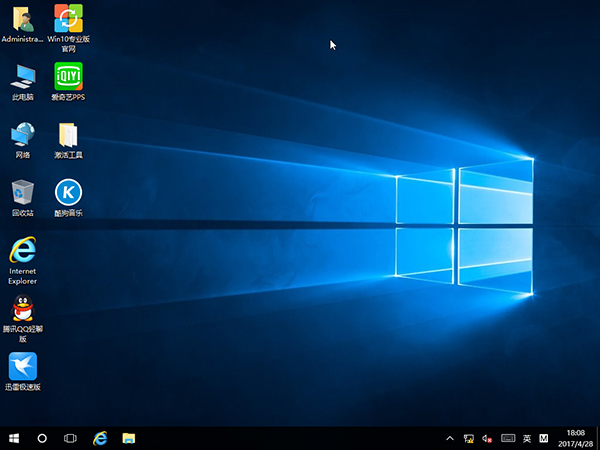This screenshot has height=450, width=600.
Task: Toggle the 英 input language indicator
Action: pyautogui.click(x=527, y=438)
